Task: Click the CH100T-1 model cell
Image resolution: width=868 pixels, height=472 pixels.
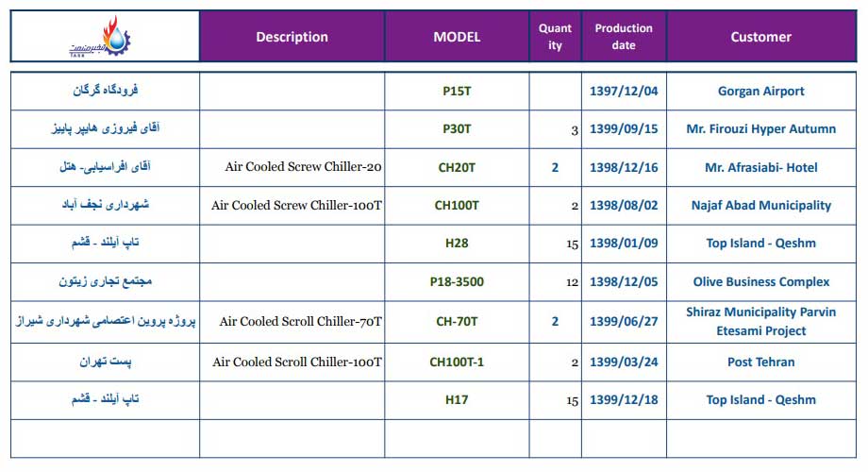Action: tap(457, 362)
